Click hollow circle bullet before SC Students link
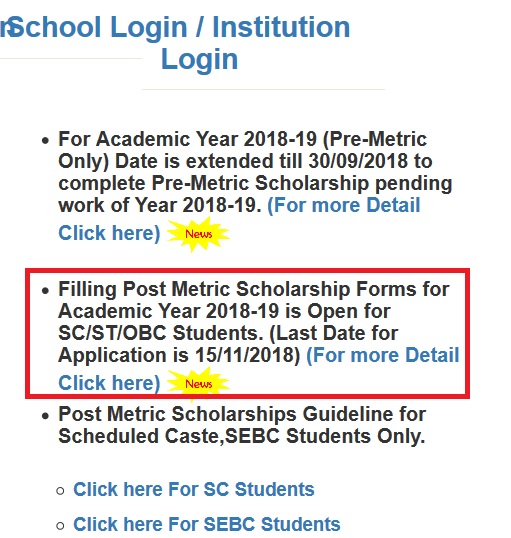This screenshot has height=538, width=511. pyautogui.click(x=60, y=491)
